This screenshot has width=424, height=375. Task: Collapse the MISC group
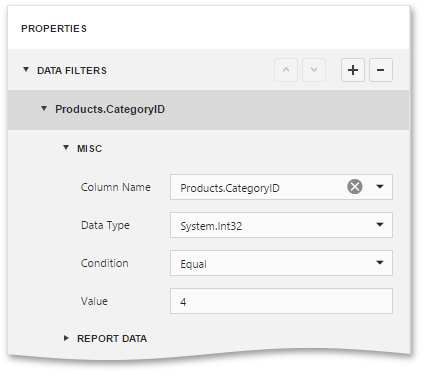coord(66,147)
